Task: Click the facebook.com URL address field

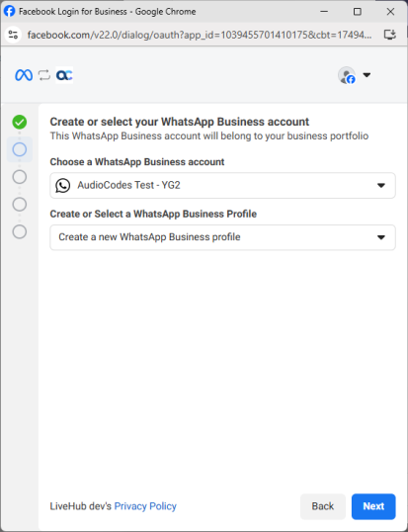Action: 200,35
